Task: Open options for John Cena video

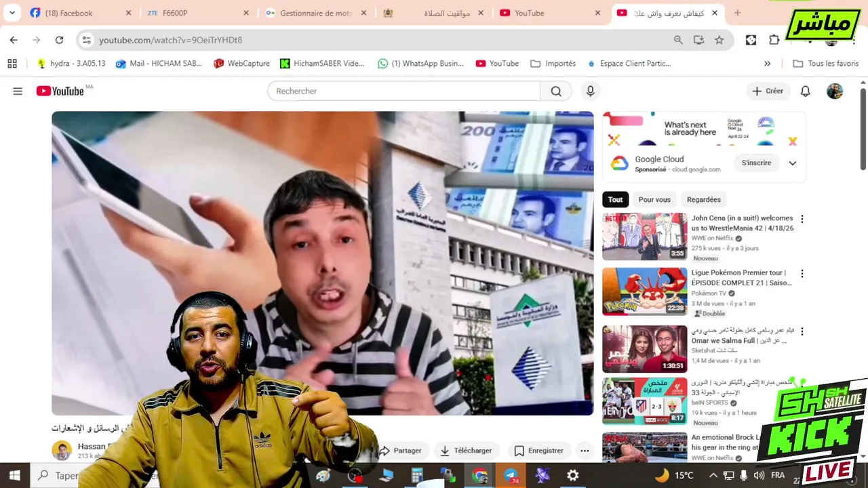Action: tap(802, 219)
